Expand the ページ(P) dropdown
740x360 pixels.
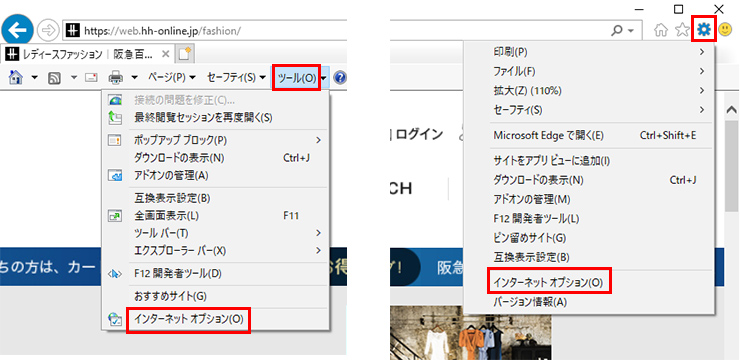pyautogui.click(x=172, y=77)
